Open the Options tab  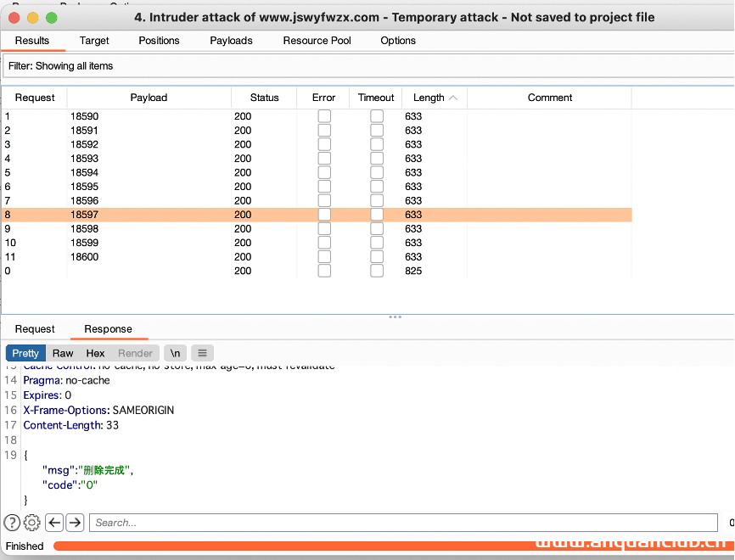398,40
